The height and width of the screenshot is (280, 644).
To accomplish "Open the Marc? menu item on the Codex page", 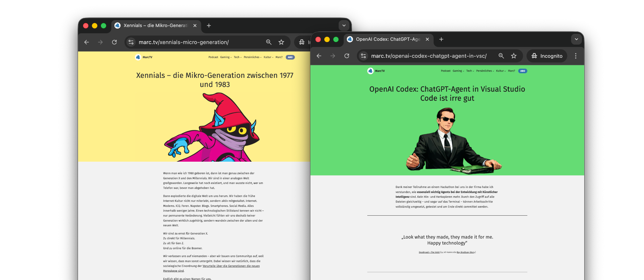I will (511, 71).
